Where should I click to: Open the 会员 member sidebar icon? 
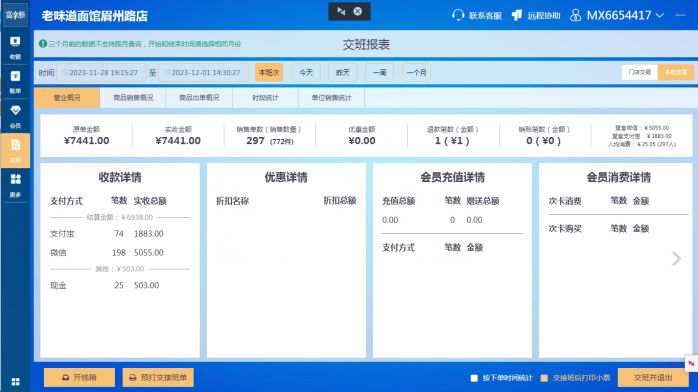pyautogui.click(x=15, y=116)
